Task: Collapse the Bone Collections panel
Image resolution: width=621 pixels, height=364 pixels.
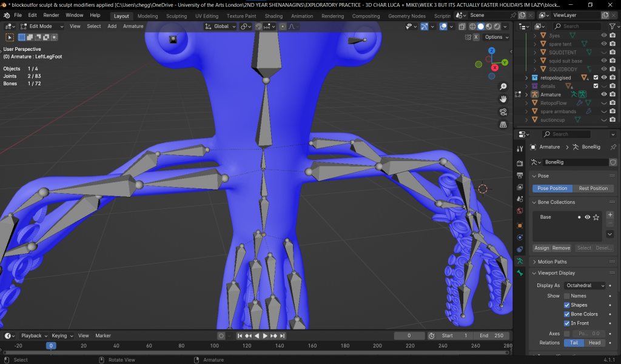Action: 534,202
